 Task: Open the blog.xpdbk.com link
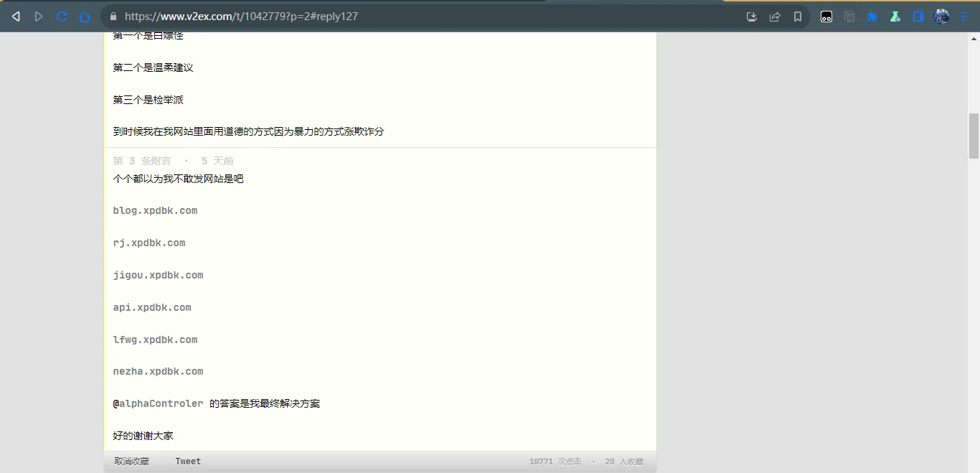coord(155,210)
